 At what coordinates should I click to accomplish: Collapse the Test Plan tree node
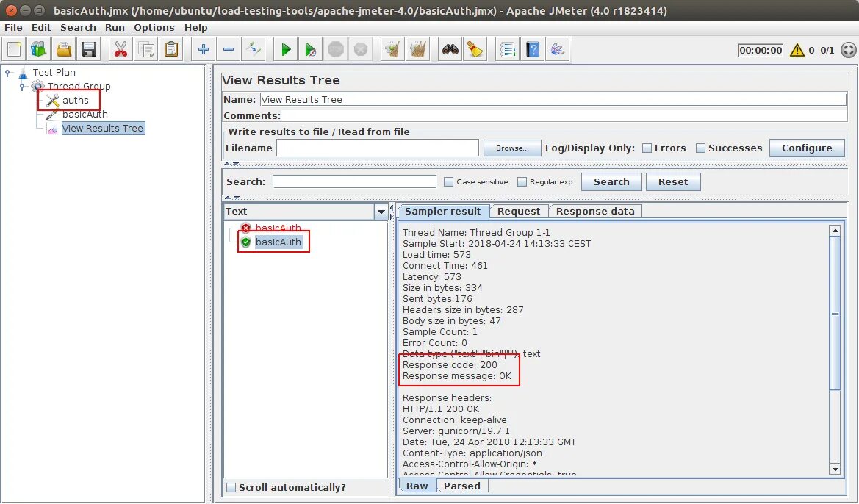coord(7,72)
